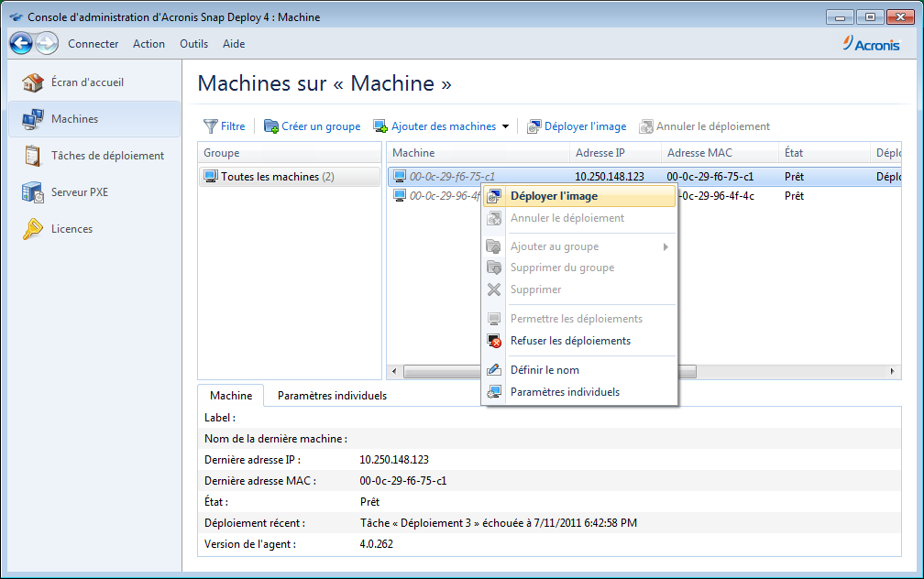Image resolution: width=924 pixels, height=579 pixels.
Task: Select Refuser les déploiements in context menu
Action: pos(569,341)
